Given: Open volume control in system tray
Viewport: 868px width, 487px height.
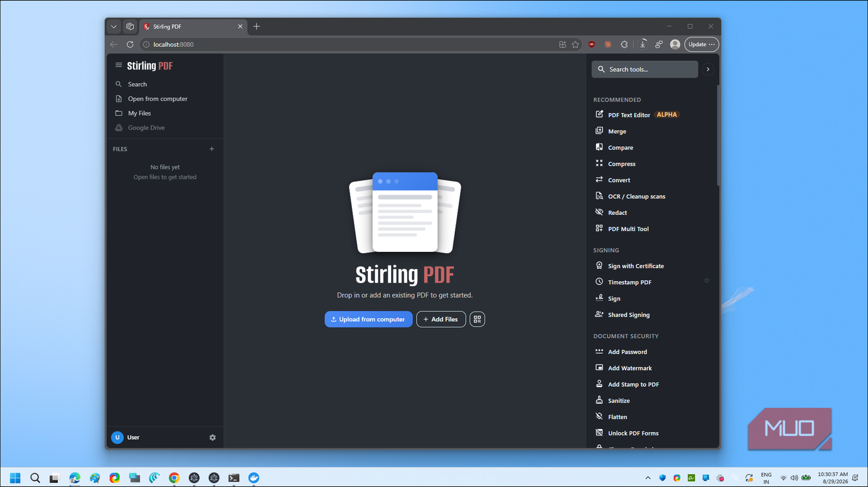Looking at the screenshot, I should (x=794, y=478).
